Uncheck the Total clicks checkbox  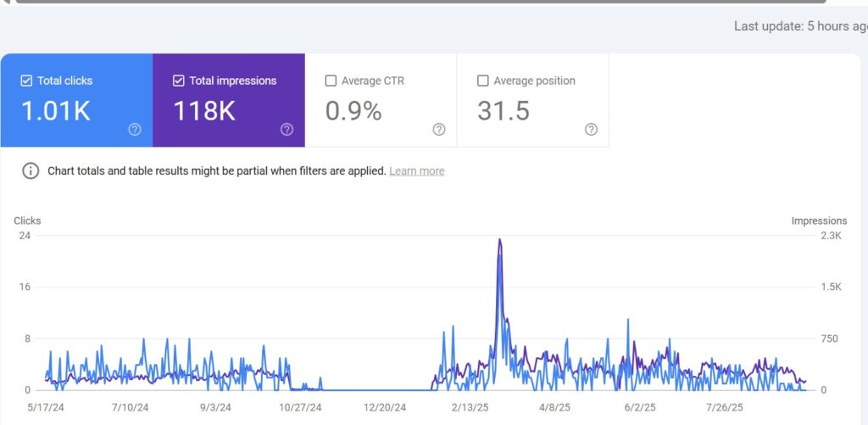click(25, 81)
